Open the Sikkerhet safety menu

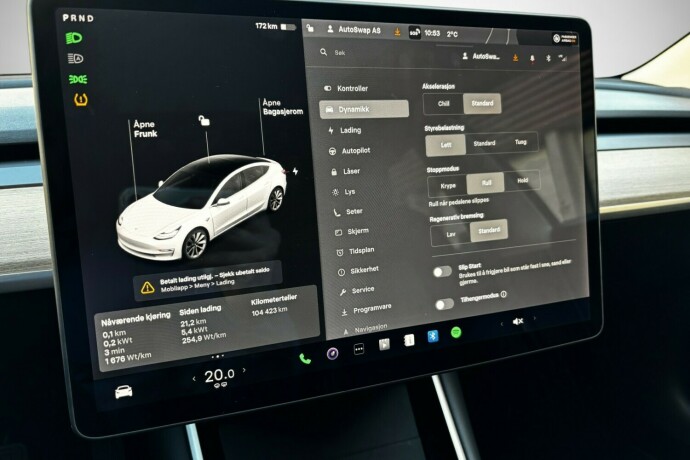tap(358, 271)
